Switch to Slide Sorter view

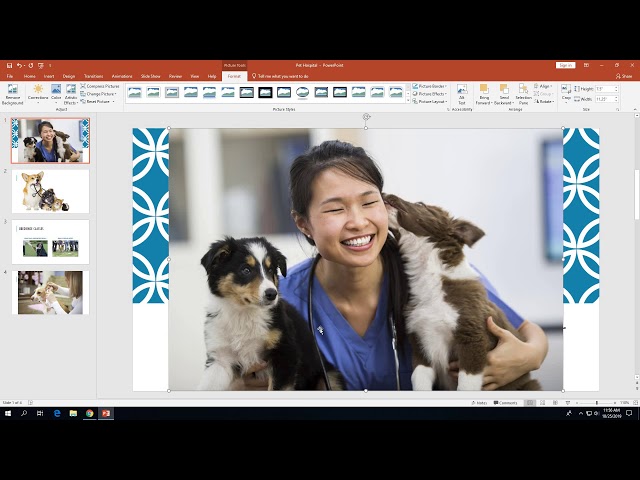[x=542, y=402]
